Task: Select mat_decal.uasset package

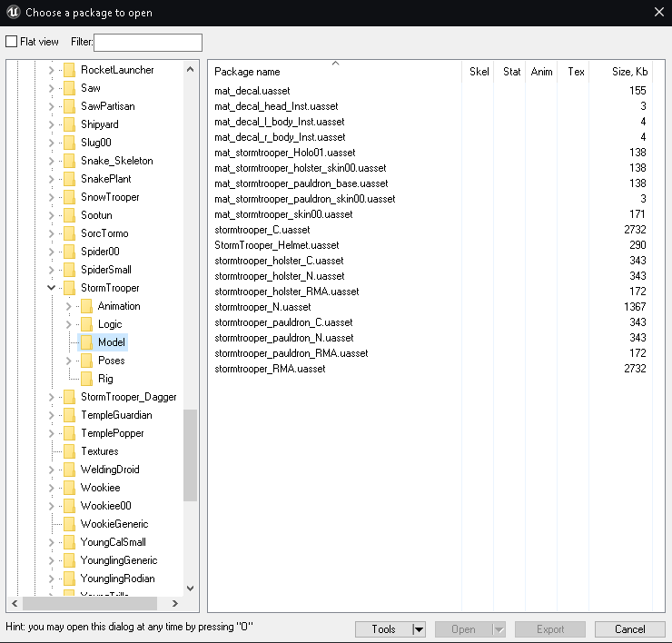Action: coord(252,91)
